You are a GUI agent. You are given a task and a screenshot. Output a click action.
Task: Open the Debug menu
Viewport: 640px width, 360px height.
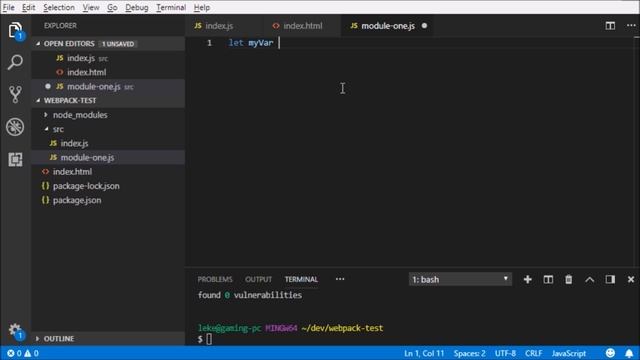pos(137,7)
